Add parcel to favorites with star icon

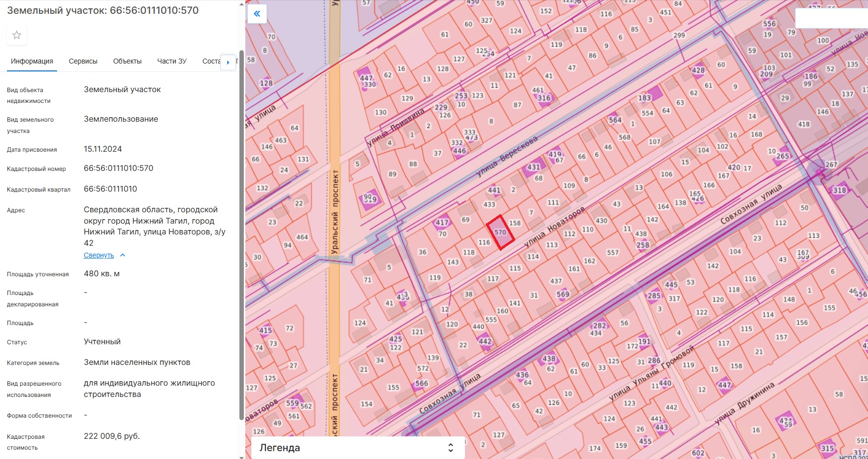[17, 35]
